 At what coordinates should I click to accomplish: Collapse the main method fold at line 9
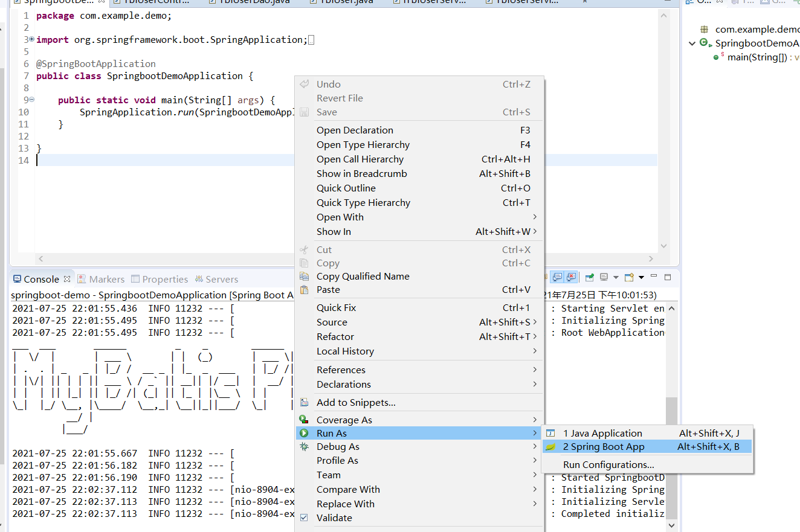point(31,100)
